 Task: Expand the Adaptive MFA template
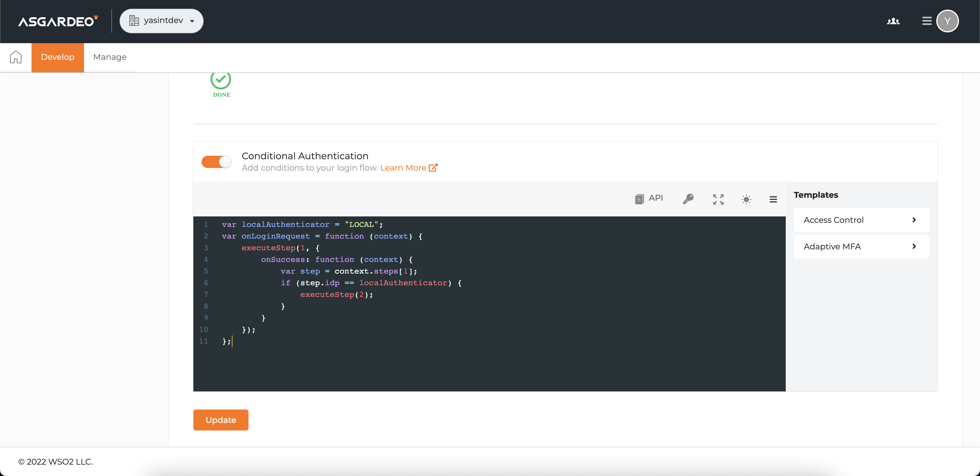(861, 246)
